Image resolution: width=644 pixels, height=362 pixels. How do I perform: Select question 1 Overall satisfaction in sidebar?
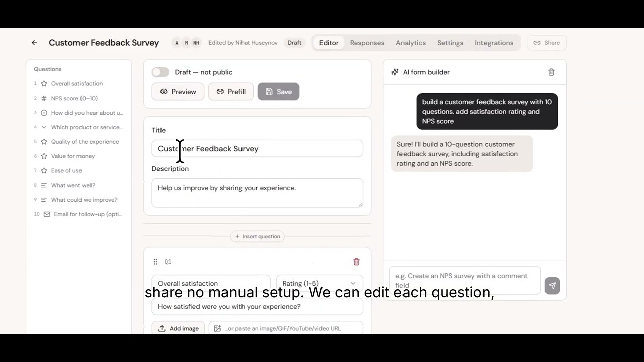tap(79, 84)
